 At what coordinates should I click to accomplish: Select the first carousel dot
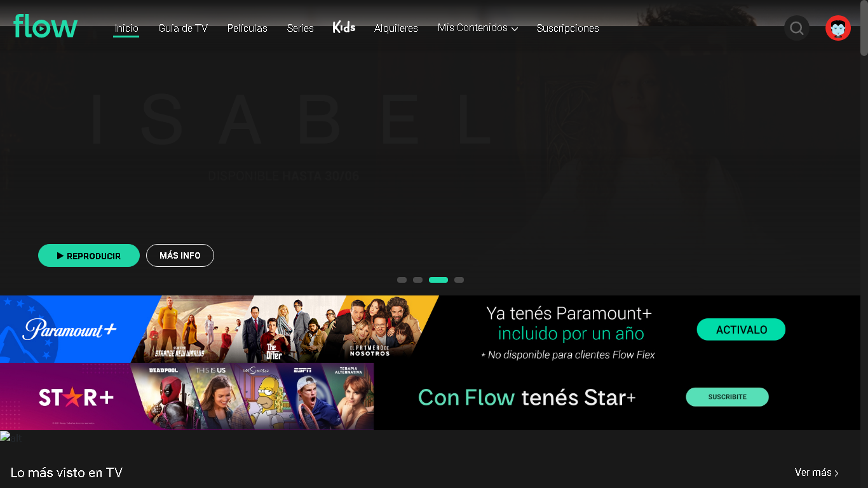[402, 280]
